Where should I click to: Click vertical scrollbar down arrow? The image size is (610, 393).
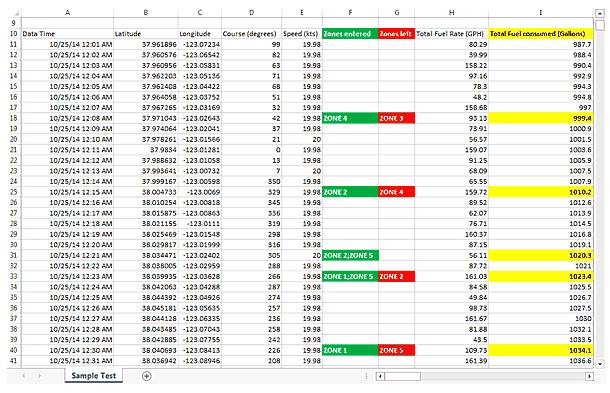click(x=600, y=364)
